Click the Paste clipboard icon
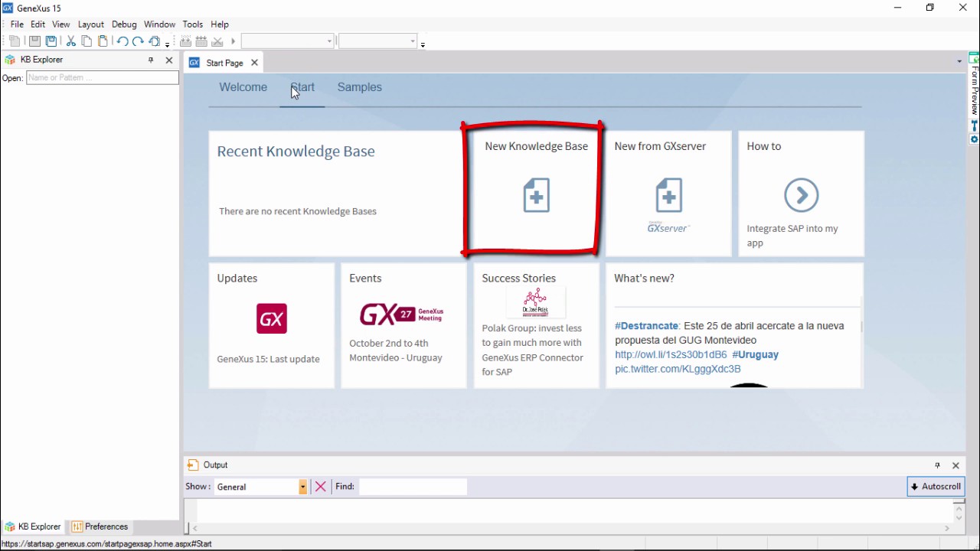Image resolution: width=980 pixels, height=551 pixels. 103,41
